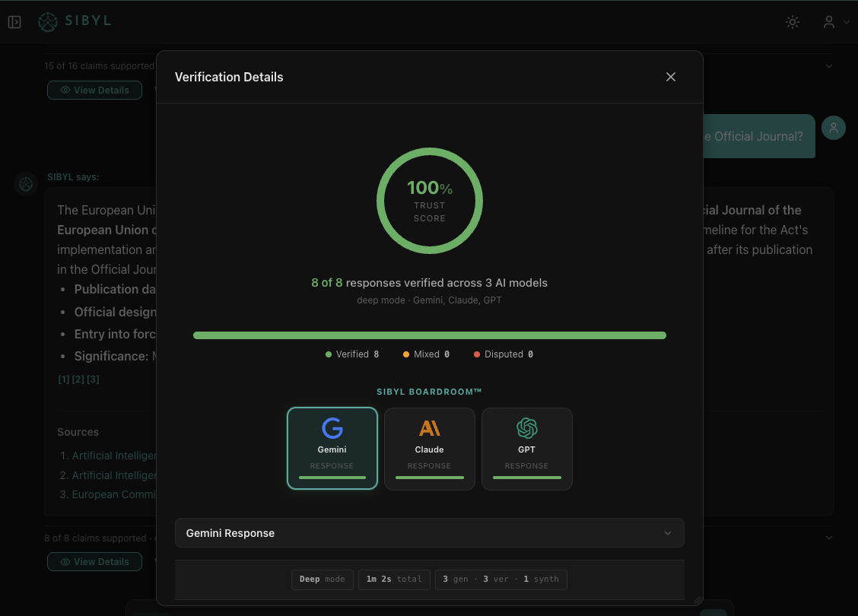
Task: Click the green verification progress bar
Action: pyautogui.click(x=430, y=335)
